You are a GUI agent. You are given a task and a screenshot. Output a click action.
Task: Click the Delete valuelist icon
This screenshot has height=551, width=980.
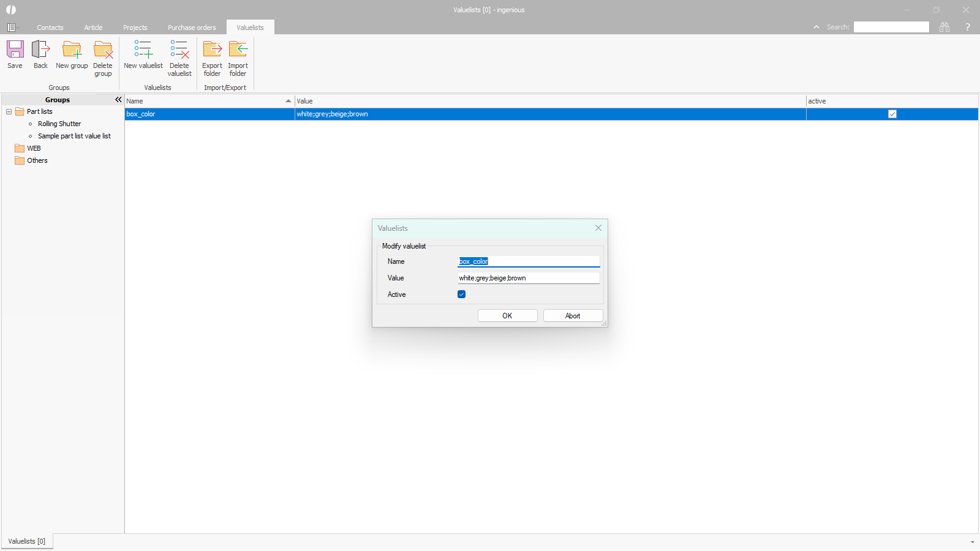point(179,50)
